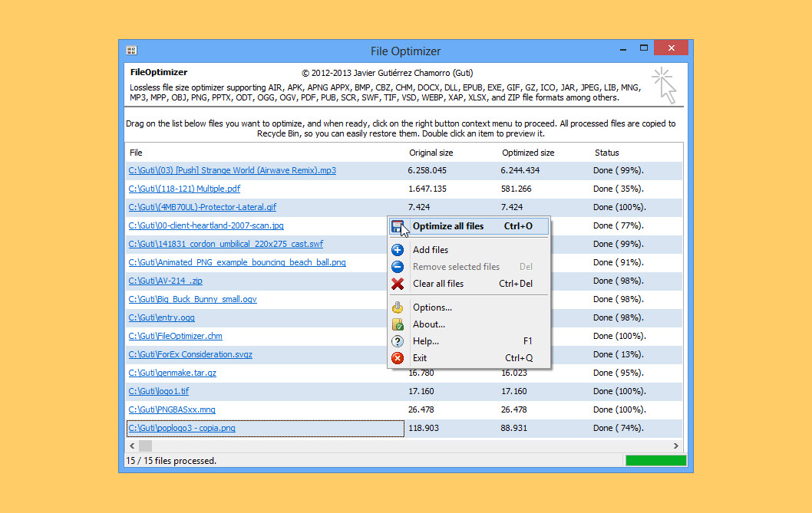
Task: Click the horizontal scrollbar thumb
Action: coord(146,446)
